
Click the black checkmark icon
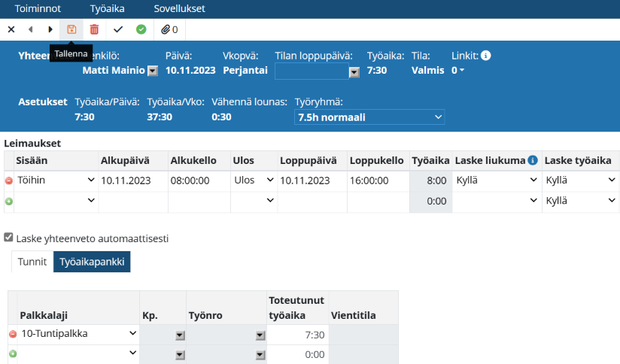[x=118, y=29]
